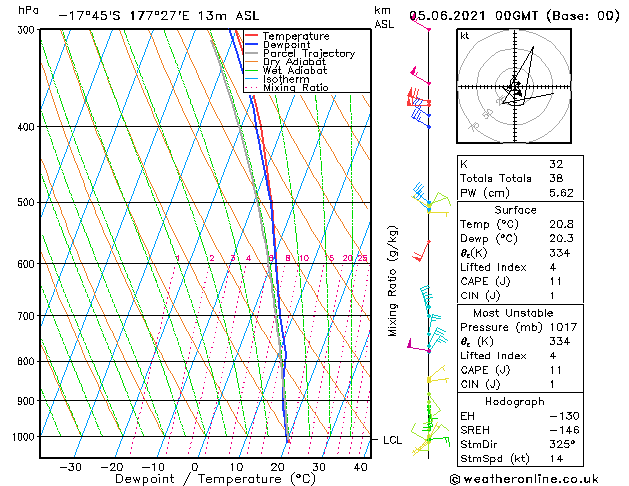
Task: Click the red wind barb near 400 hPa
Action: (x=417, y=100)
